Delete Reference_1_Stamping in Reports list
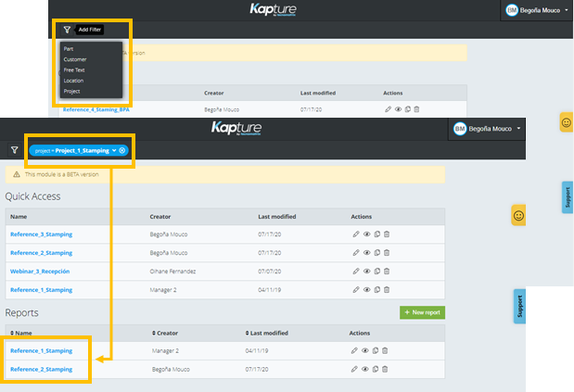 tap(385, 350)
